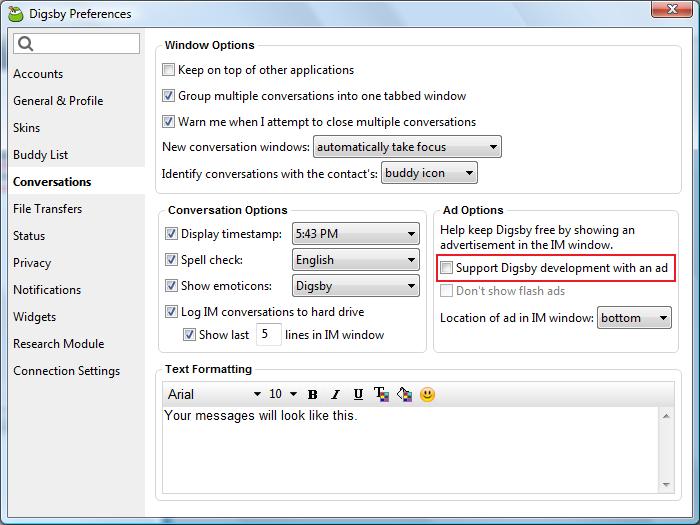Open the Arial font family dropdown

213,394
